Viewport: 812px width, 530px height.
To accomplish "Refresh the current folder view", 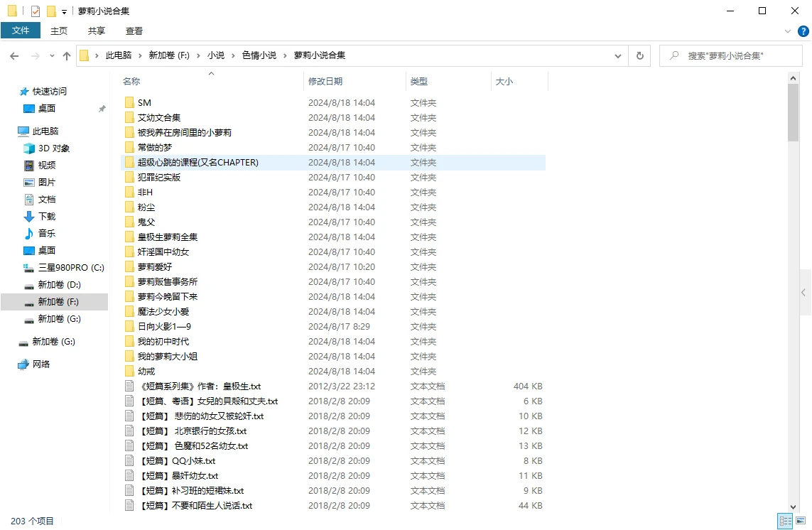I will (x=640, y=55).
